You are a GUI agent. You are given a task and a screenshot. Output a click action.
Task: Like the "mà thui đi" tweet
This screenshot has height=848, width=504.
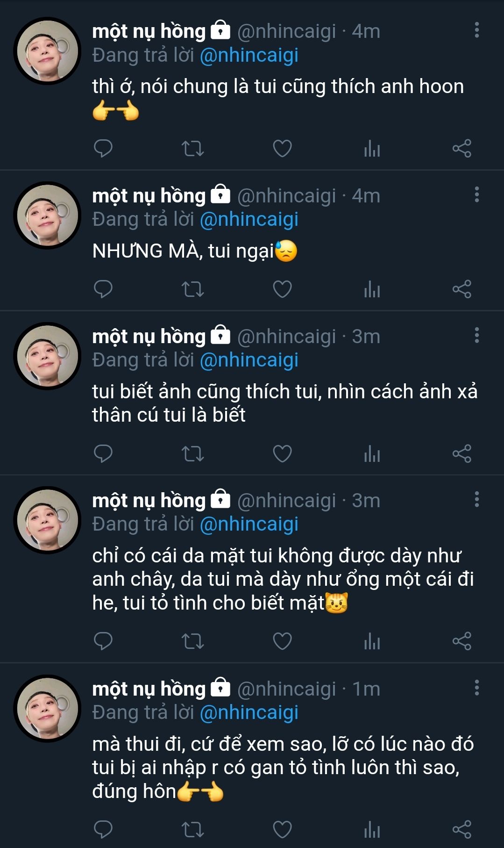pyautogui.click(x=282, y=829)
